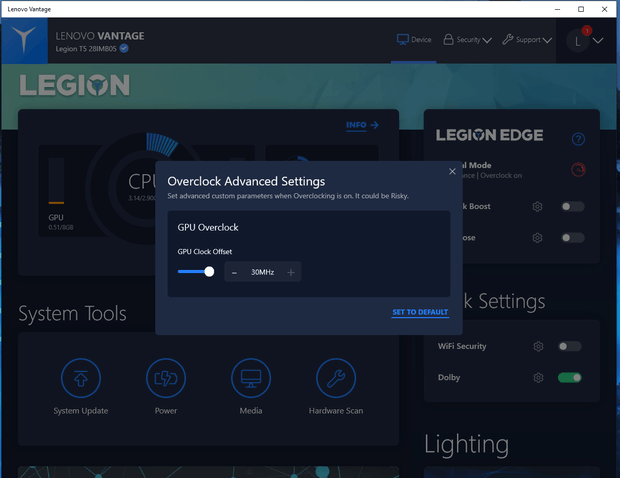This screenshot has height=478, width=620.
Task: Expand the Support menu chevron
Action: (547, 40)
